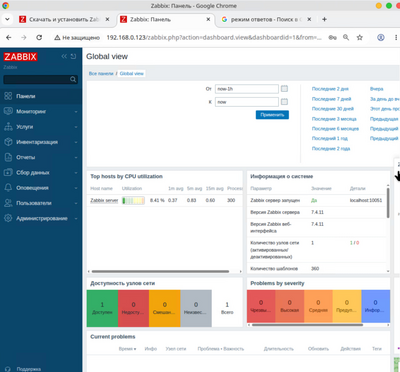Open Все панели breadcrumb link
This screenshot has height=372, width=400.
(x=101, y=73)
